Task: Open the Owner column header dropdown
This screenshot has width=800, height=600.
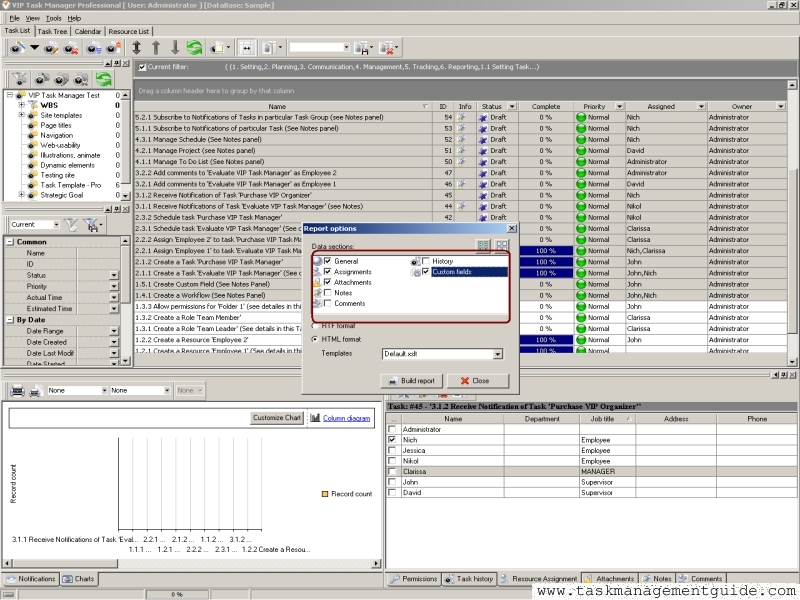Action: 781,107
